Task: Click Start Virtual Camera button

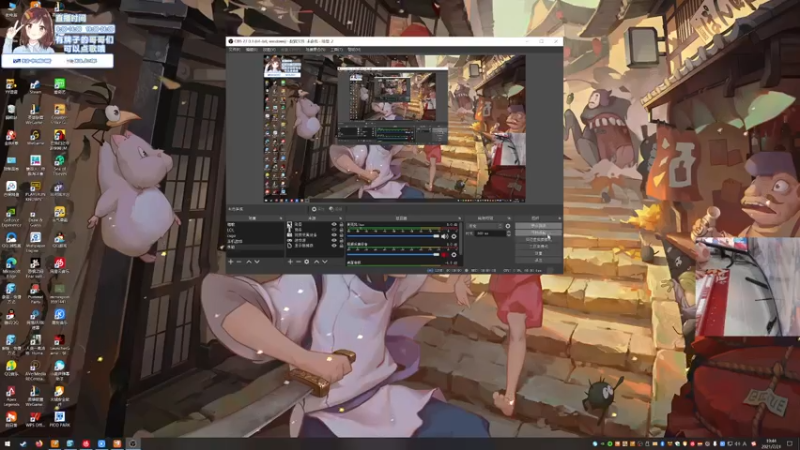Action: 538,239
